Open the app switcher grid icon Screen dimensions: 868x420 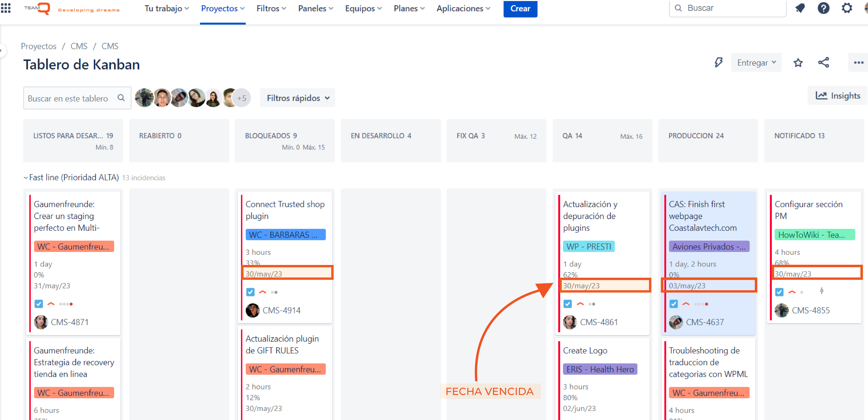click(6, 8)
